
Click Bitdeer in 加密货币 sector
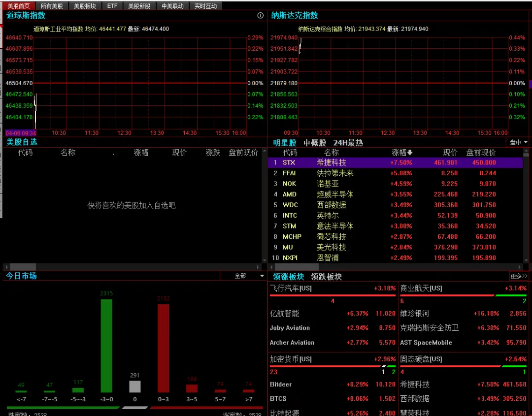[281, 384]
